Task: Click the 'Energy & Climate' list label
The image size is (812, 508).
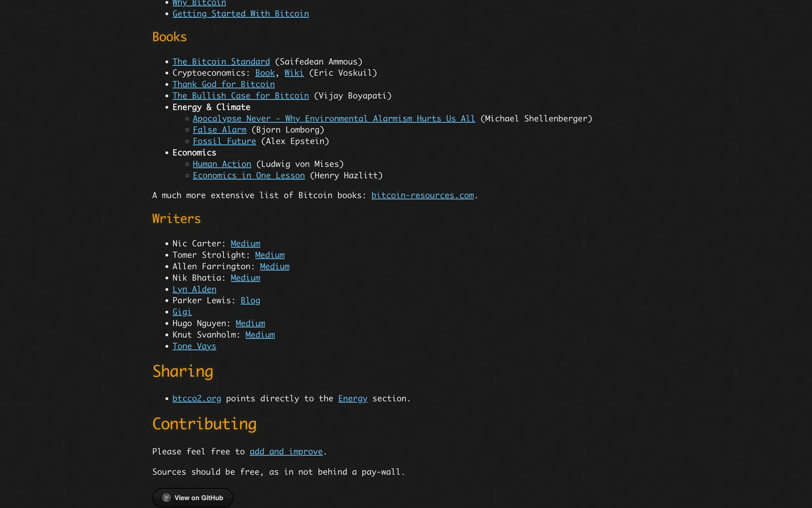Action: pyautogui.click(x=211, y=107)
